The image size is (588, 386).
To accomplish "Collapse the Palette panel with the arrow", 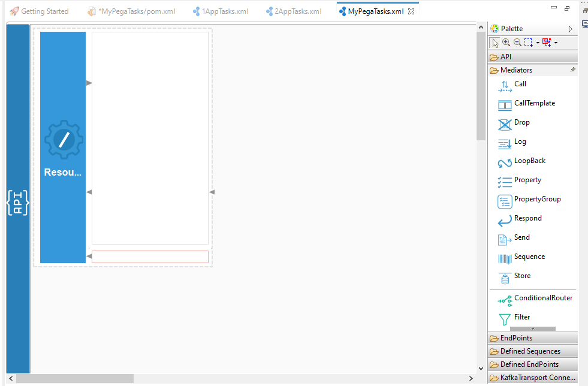I will click(571, 29).
